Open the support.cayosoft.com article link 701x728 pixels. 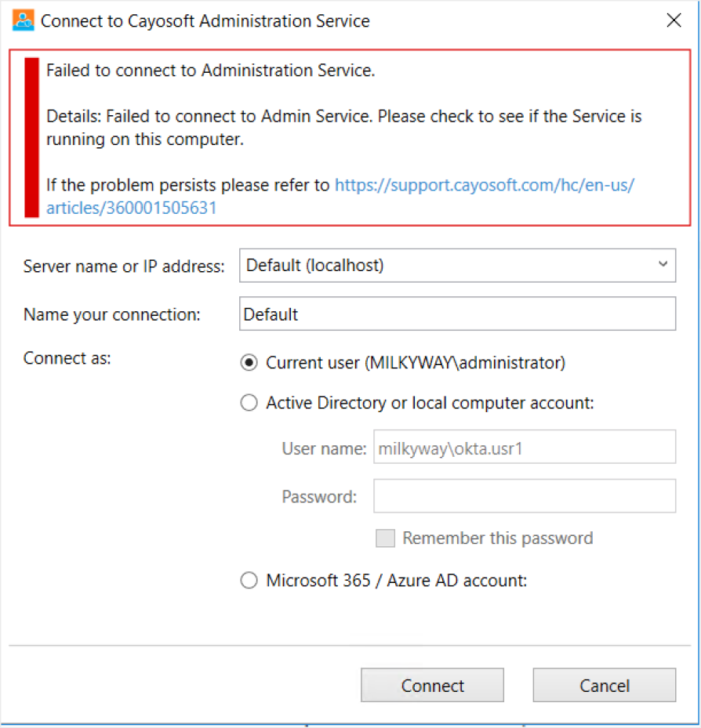pos(485,185)
